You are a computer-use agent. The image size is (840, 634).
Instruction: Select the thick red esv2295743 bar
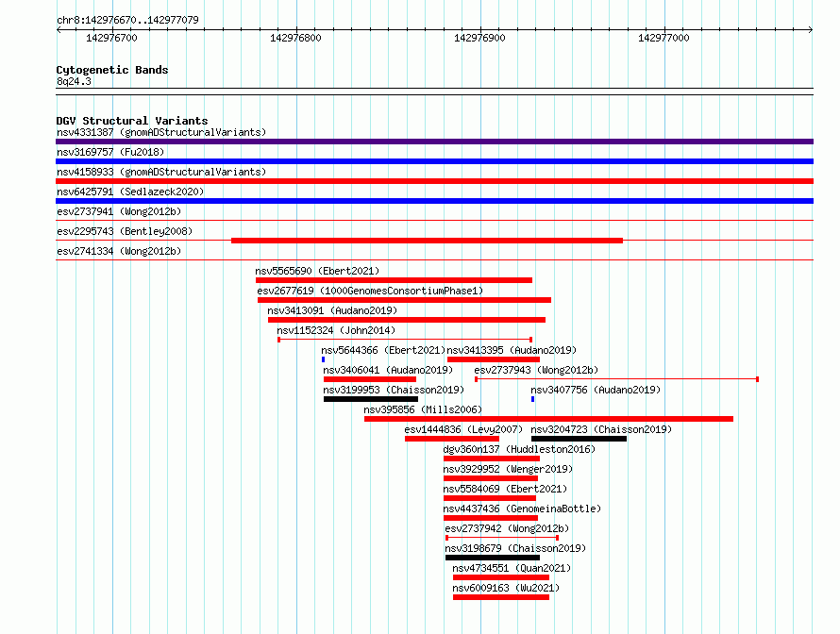coord(427,241)
